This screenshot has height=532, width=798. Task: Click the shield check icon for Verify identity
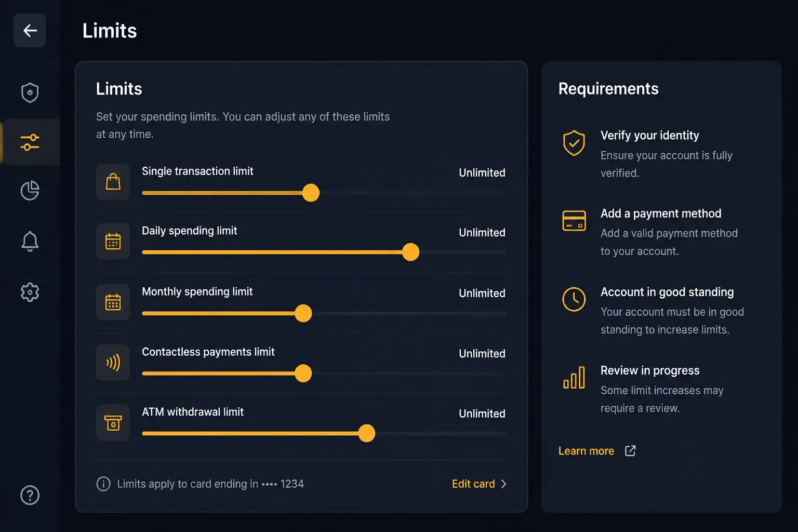(x=574, y=143)
